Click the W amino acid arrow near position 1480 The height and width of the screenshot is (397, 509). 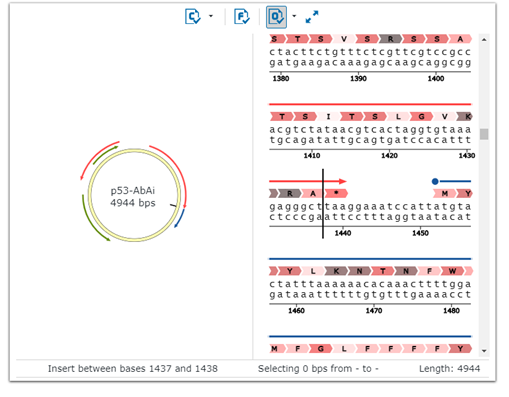pos(452,271)
